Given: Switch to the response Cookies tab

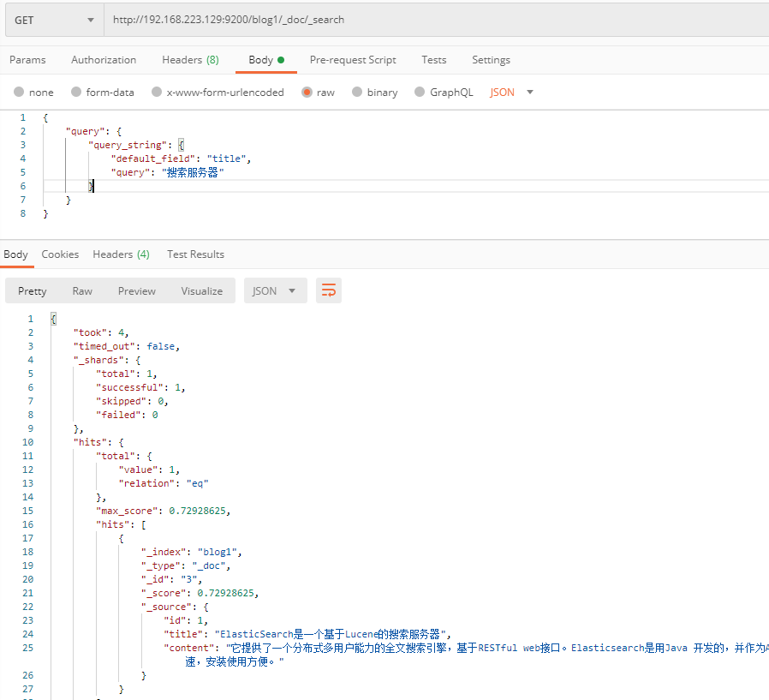Looking at the screenshot, I should (60, 254).
